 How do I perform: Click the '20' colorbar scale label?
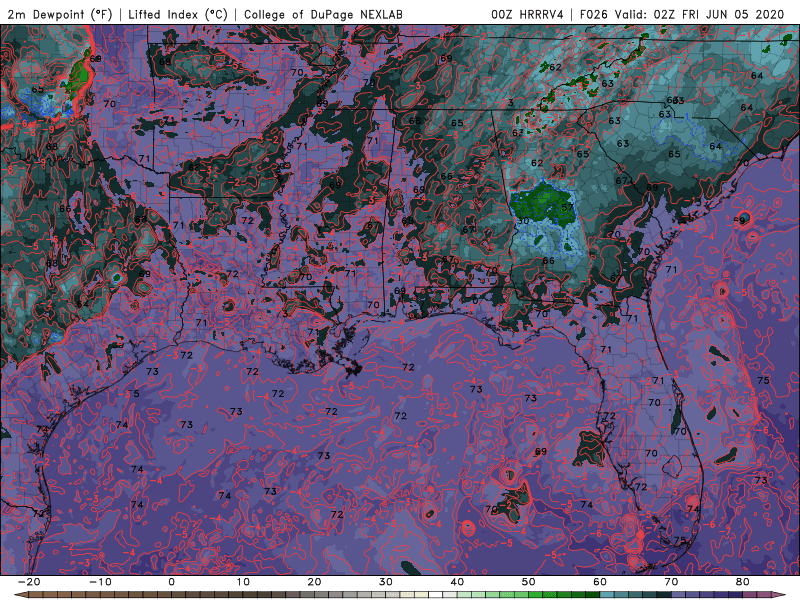click(314, 582)
